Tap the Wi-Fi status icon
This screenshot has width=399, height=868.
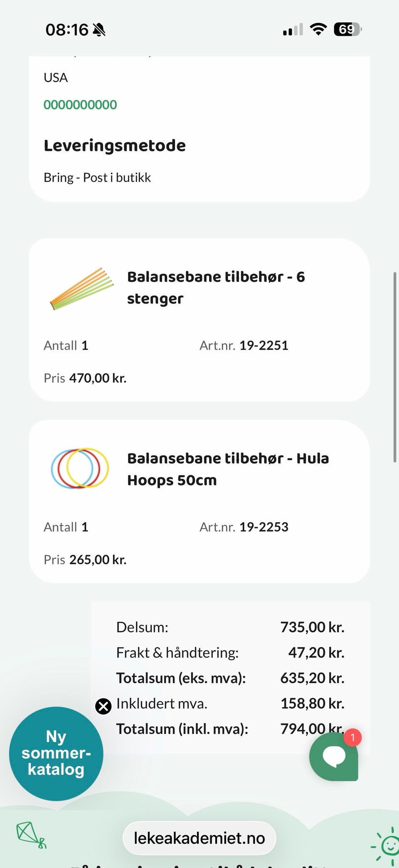pyautogui.click(x=318, y=30)
